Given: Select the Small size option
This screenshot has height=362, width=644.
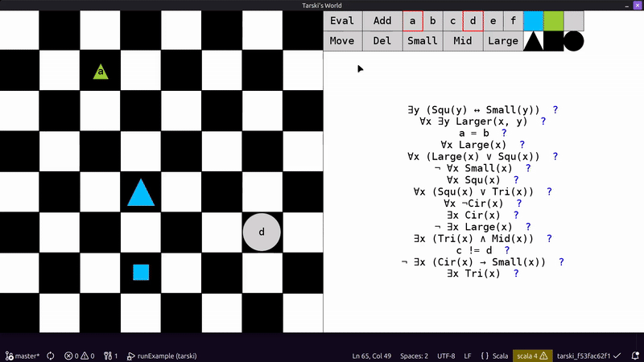Looking at the screenshot, I should click(423, 41).
